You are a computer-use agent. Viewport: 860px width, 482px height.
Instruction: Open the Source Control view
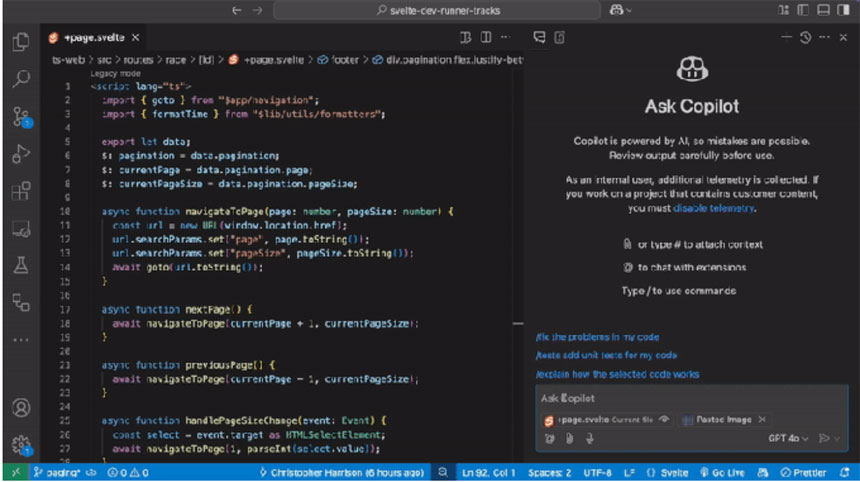21,117
